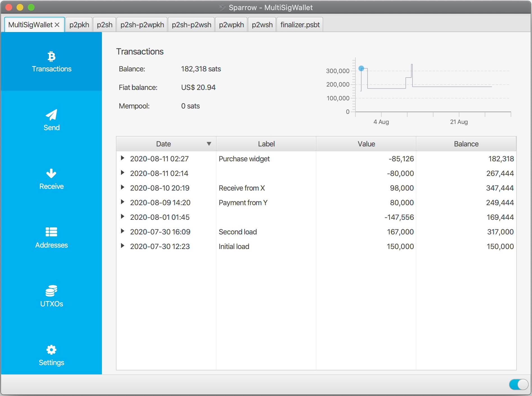Open Addresses list icon in sidebar

pyautogui.click(x=51, y=232)
